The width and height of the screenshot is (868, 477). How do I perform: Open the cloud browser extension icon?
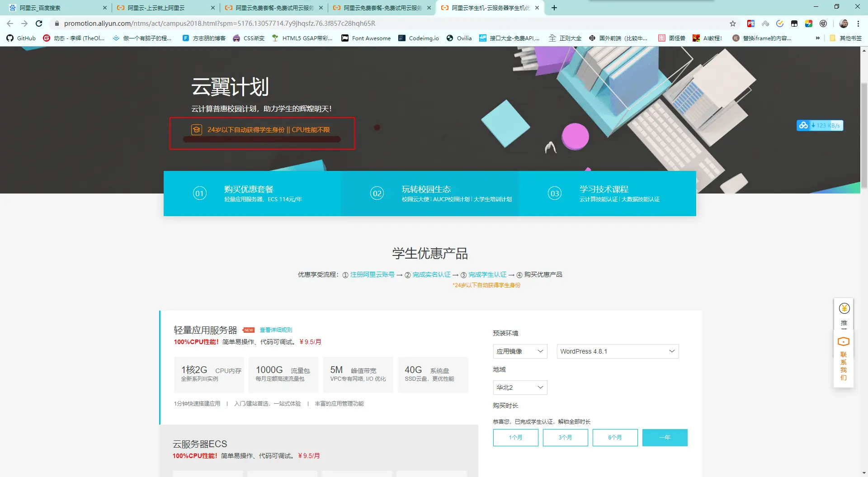click(x=765, y=24)
